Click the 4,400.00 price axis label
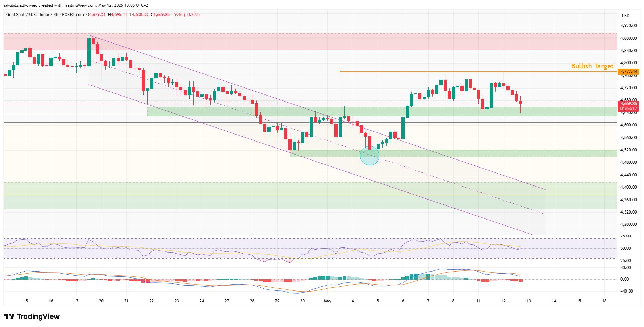This screenshot has width=644, height=327. click(628, 187)
